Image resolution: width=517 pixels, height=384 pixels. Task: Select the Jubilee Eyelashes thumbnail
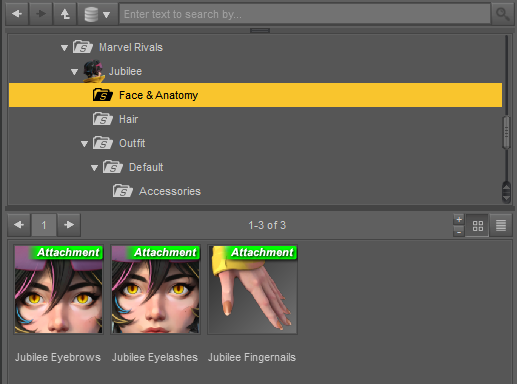point(156,289)
